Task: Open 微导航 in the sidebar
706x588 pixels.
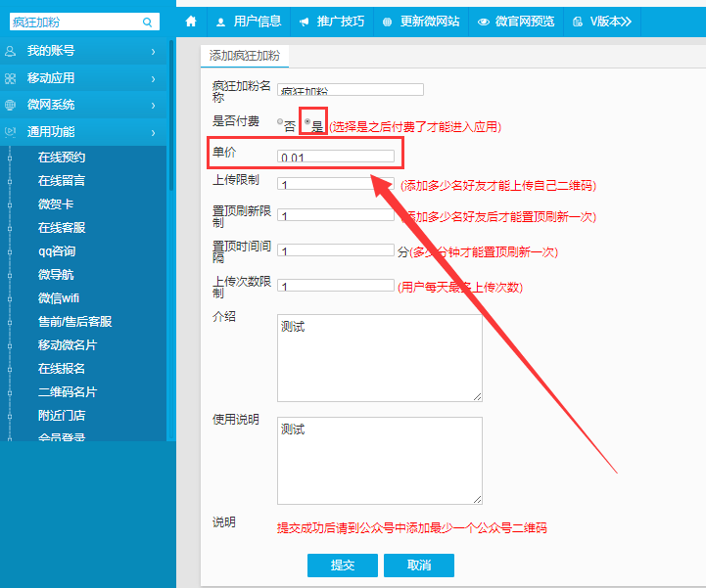Action: (56, 274)
